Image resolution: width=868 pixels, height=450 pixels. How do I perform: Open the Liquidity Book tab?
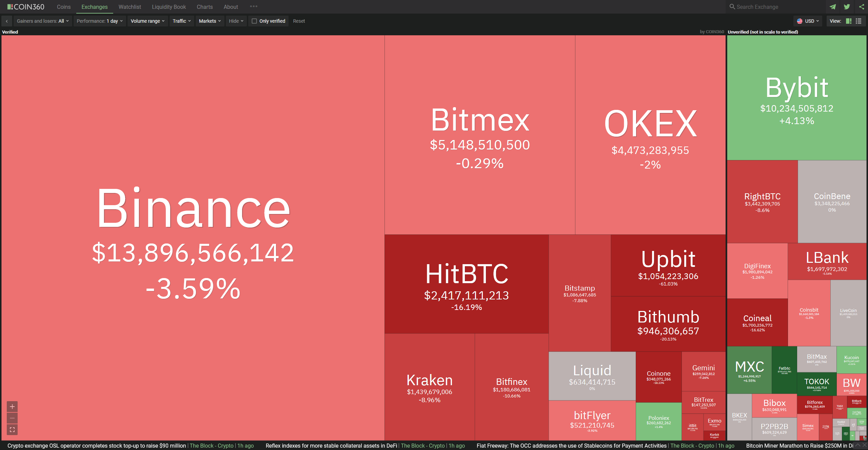[x=169, y=7]
